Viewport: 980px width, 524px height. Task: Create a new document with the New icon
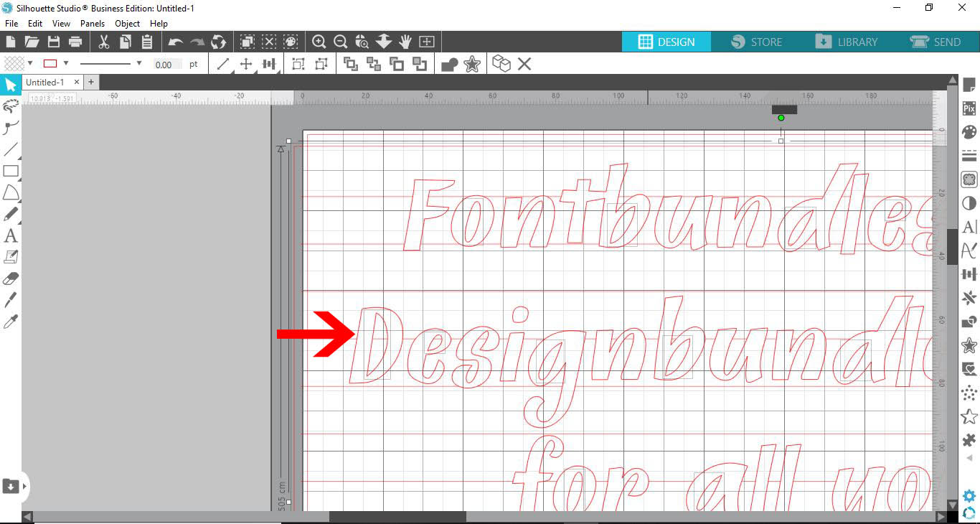tap(11, 42)
